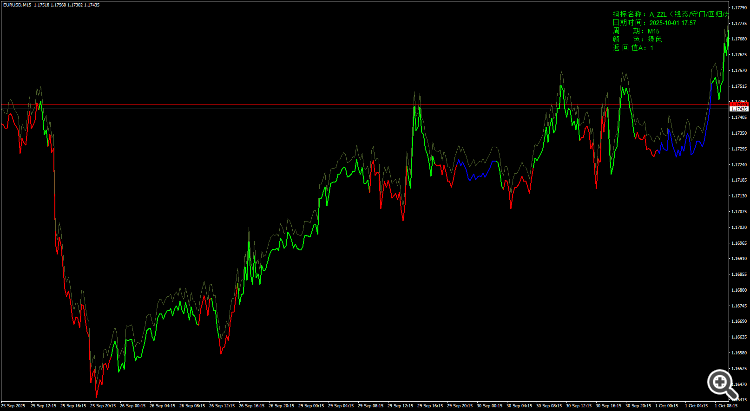Select the red horizontal price line
The image size is (750, 411).
click(x=364, y=104)
